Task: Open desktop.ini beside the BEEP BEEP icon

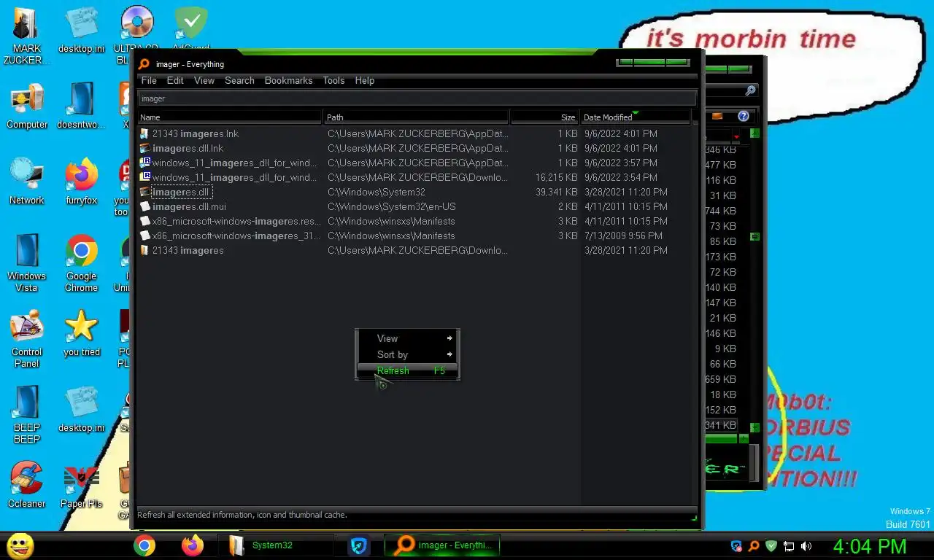Action: point(81,409)
